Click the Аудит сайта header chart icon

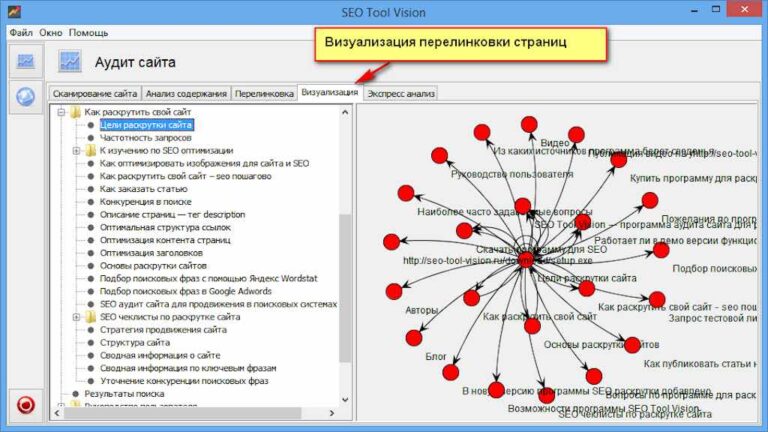[x=70, y=62]
